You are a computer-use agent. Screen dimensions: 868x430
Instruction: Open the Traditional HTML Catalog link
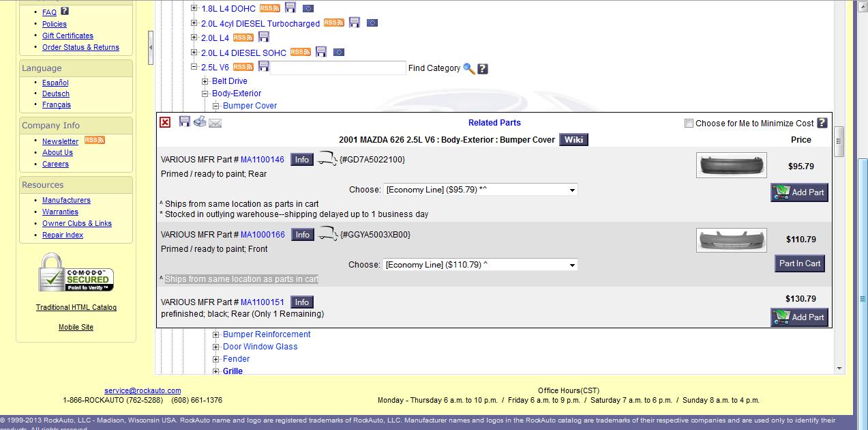pyautogui.click(x=76, y=308)
